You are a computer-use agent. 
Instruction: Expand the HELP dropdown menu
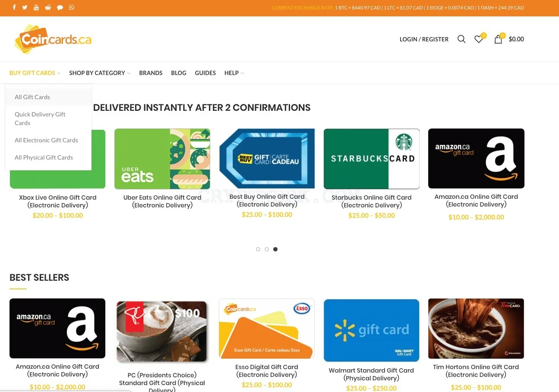(234, 73)
